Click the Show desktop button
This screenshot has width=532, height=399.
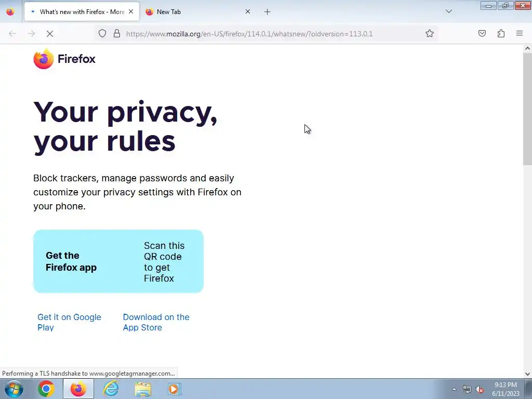528,389
